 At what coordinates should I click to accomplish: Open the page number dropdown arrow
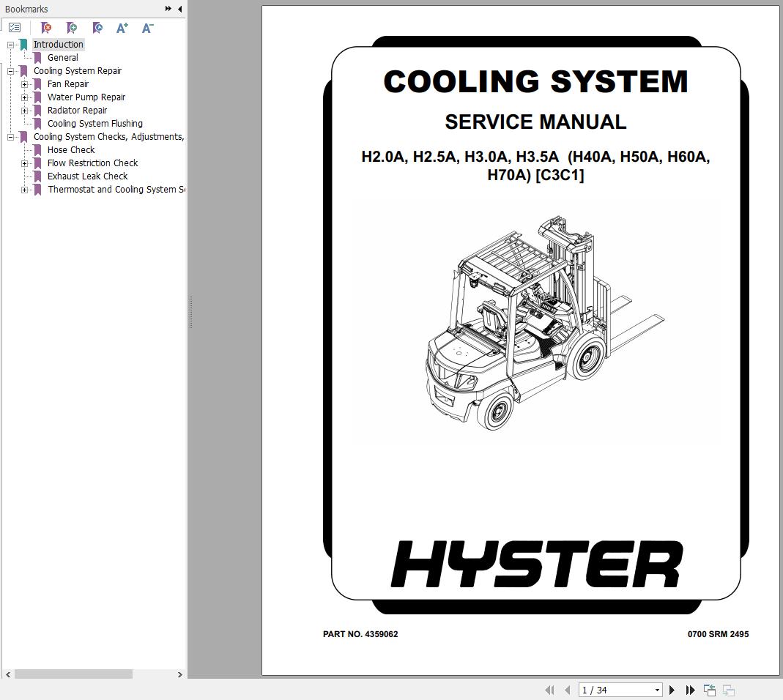click(657, 690)
